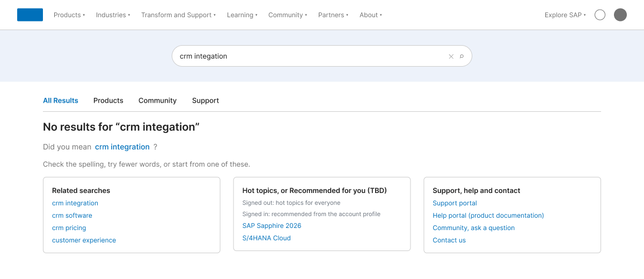Image resolution: width=644 pixels, height=279 pixels.
Task: Open the gray user avatar
Action: pyautogui.click(x=620, y=15)
